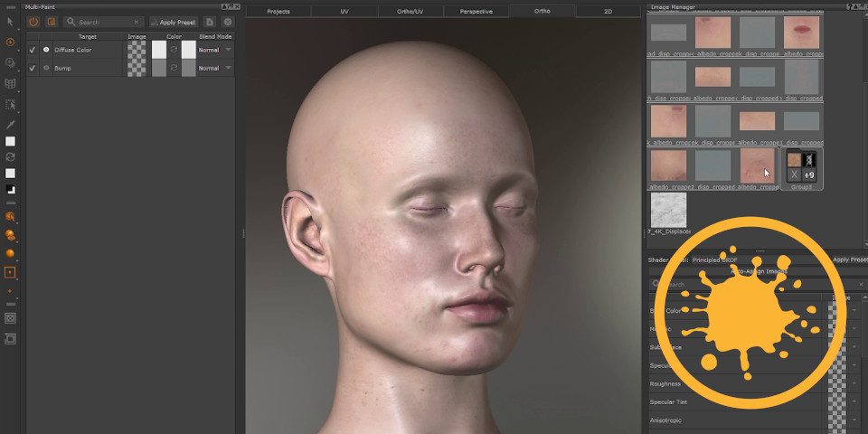
Task: Click the orange power icon in Multi-Paint
Action: [33, 22]
